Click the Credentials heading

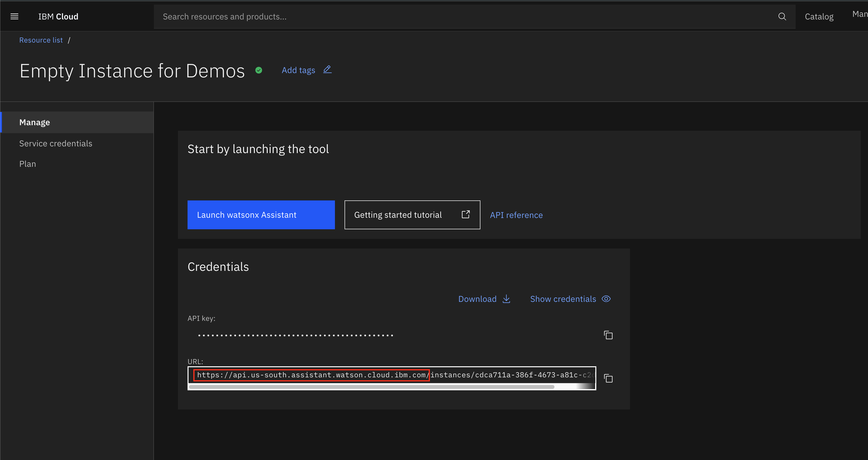[218, 267]
